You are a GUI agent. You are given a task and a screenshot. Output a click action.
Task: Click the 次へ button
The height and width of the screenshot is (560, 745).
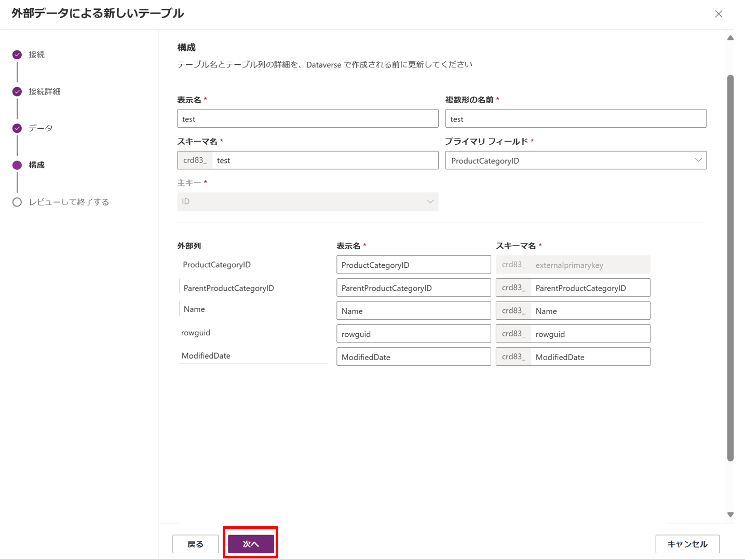[250, 543]
